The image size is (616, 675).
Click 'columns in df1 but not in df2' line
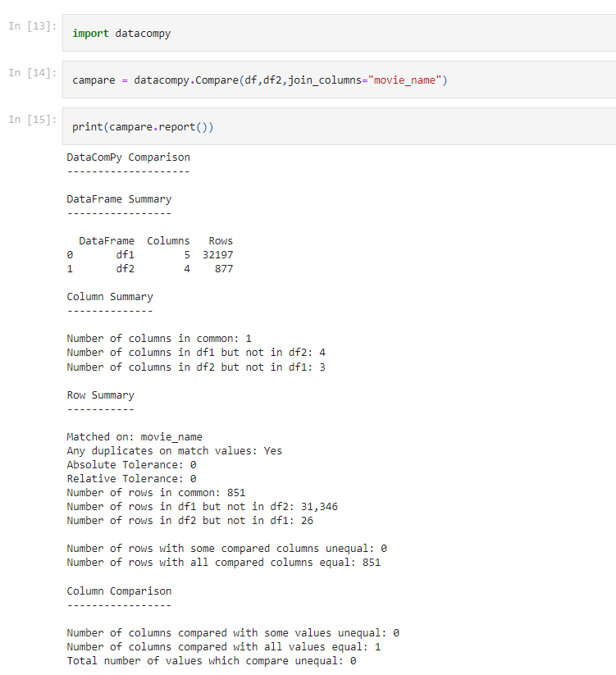(x=196, y=353)
